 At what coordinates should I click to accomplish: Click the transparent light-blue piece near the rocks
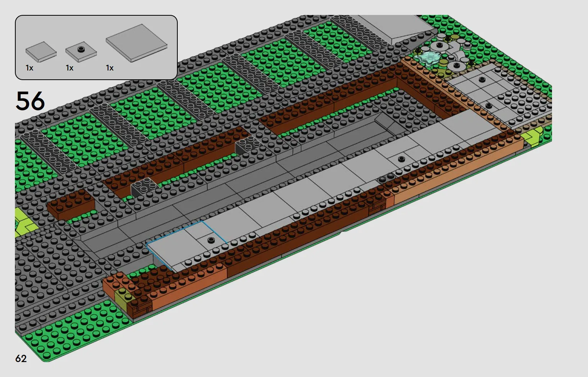(x=428, y=58)
